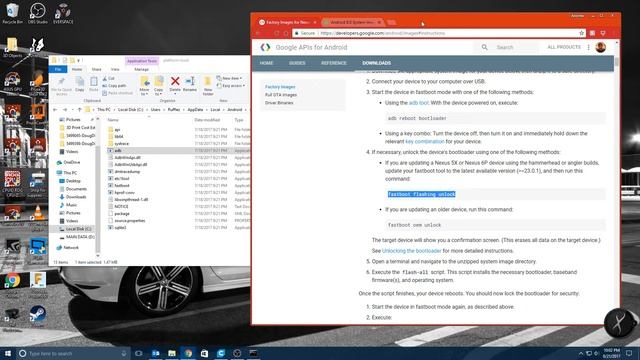Open the REFERENCE site tab
Viewport: 640px width, 360px height.
pos(333,63)
